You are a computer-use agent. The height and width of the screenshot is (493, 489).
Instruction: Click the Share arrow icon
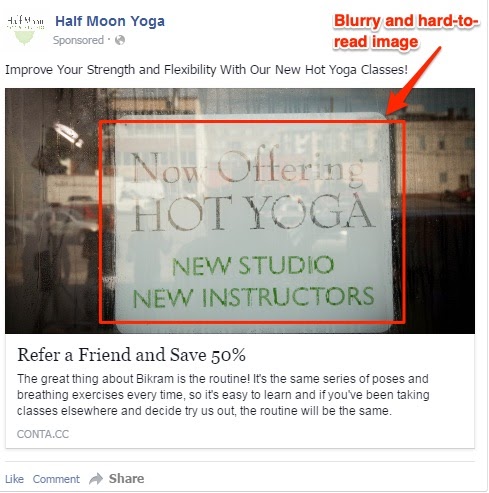(x=96, y=479)
